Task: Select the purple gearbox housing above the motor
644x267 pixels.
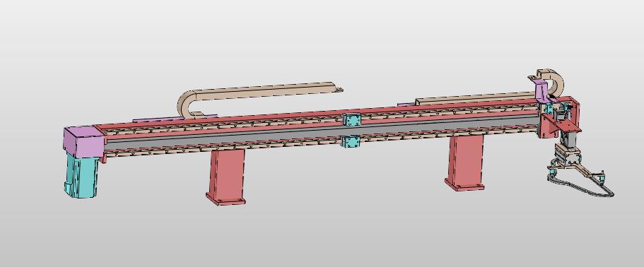Action: 83,141
